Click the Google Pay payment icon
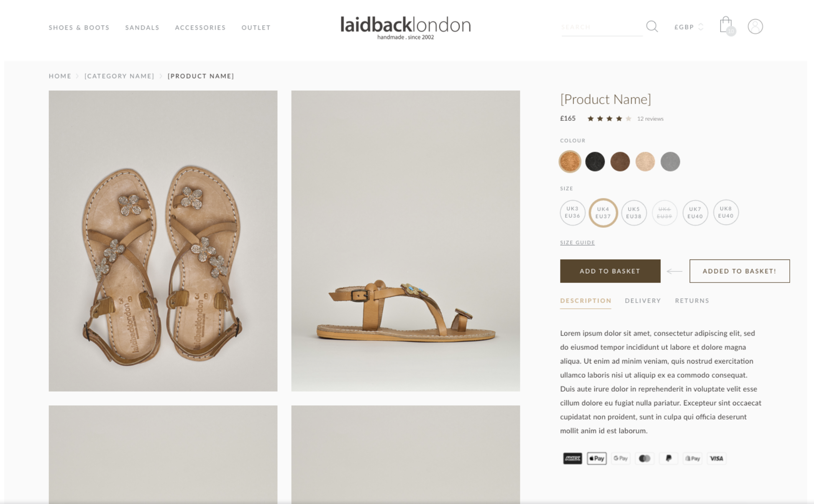Viewport: 814px width, 504px height. point(620,458)
